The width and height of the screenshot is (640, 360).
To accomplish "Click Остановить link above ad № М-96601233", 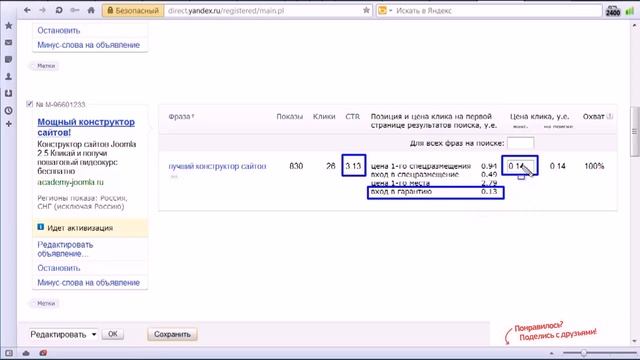I will 59,30.
